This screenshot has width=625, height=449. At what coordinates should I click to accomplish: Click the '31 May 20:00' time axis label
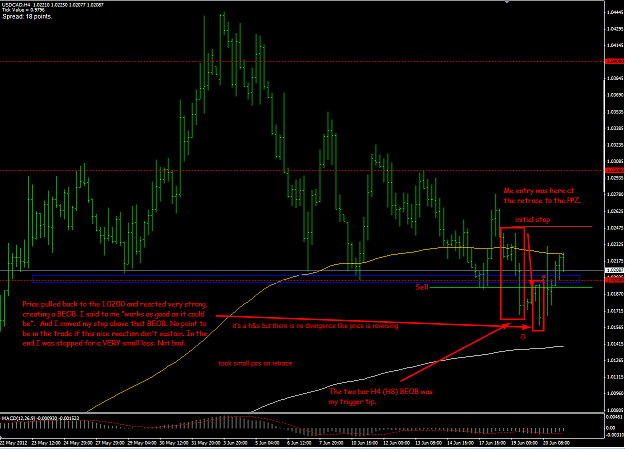tap(205, 443)
